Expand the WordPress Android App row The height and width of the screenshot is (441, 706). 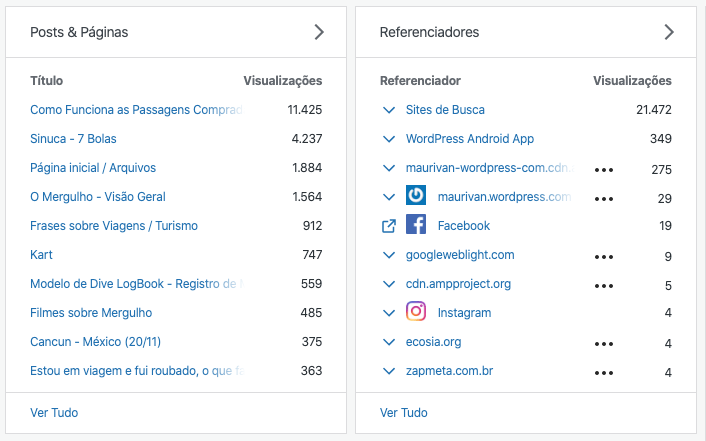coord(389,139)
